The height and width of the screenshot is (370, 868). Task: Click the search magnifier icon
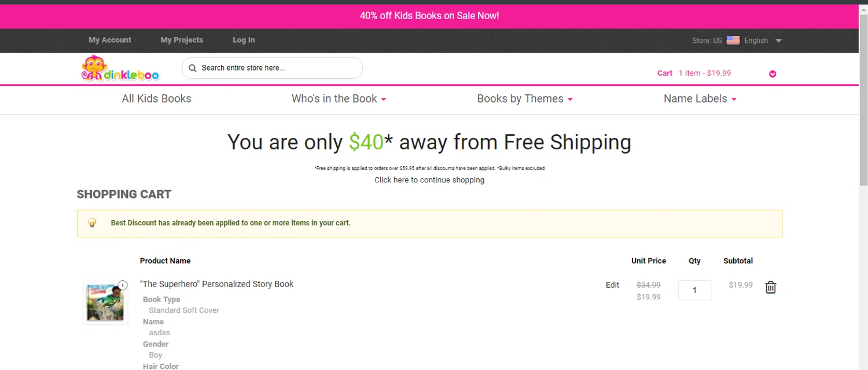(193, 68)
